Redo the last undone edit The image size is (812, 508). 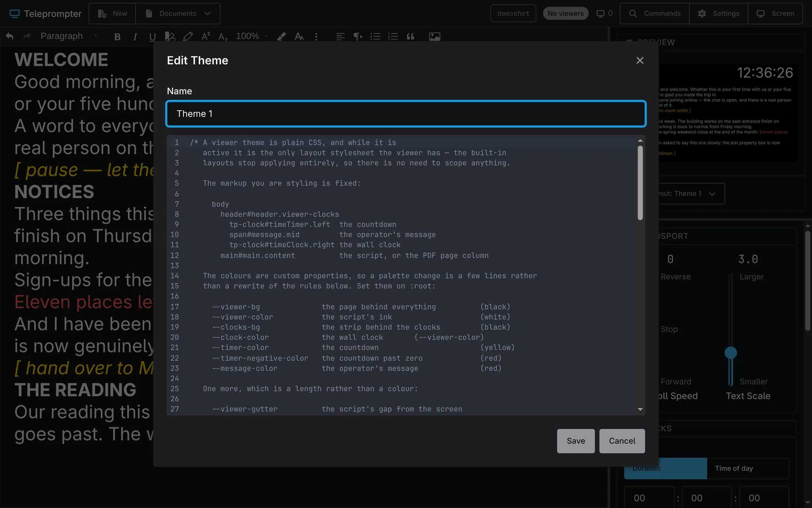[x=27, y=37]
